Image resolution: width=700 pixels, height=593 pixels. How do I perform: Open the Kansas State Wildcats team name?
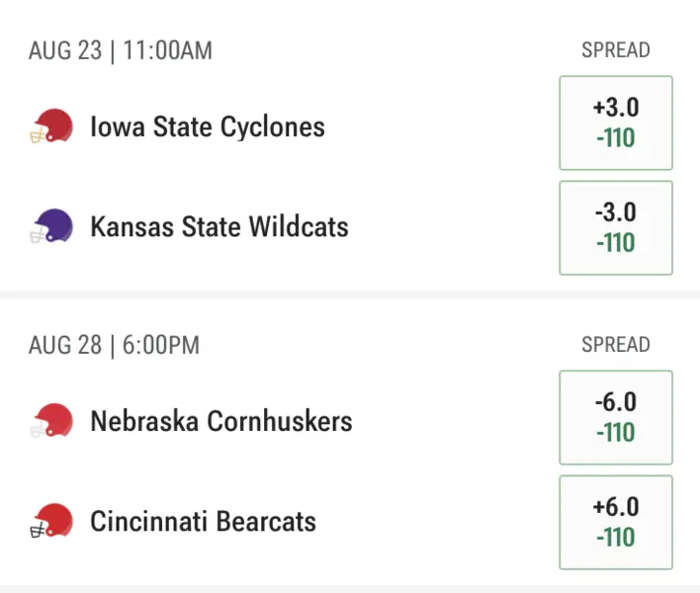click(219, 227)
